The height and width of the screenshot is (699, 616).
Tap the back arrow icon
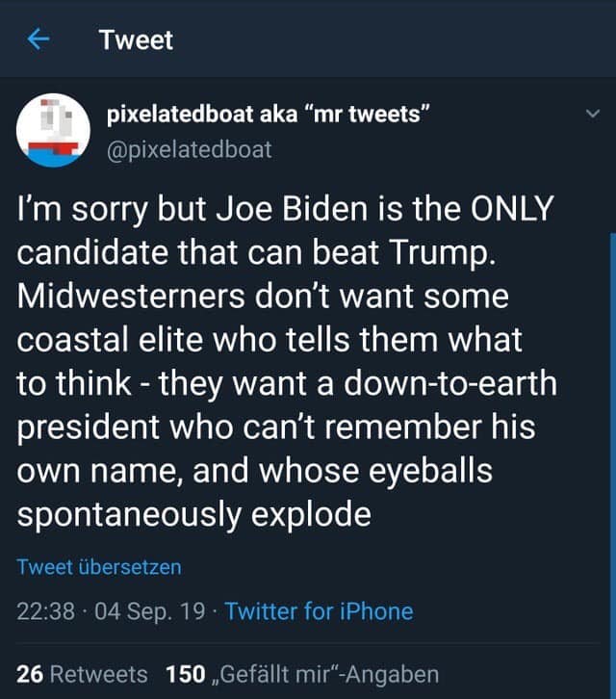pos(38,39)
